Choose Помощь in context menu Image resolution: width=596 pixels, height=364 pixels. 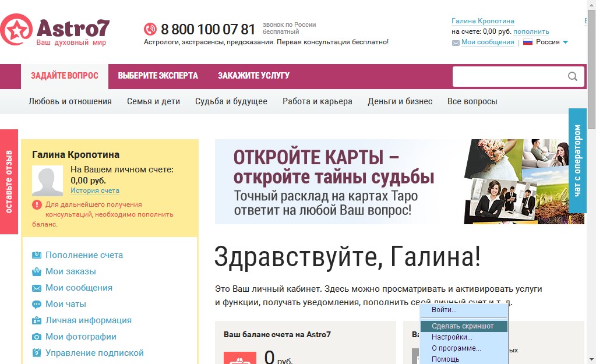pyautogui.click(x=464, y=359)
